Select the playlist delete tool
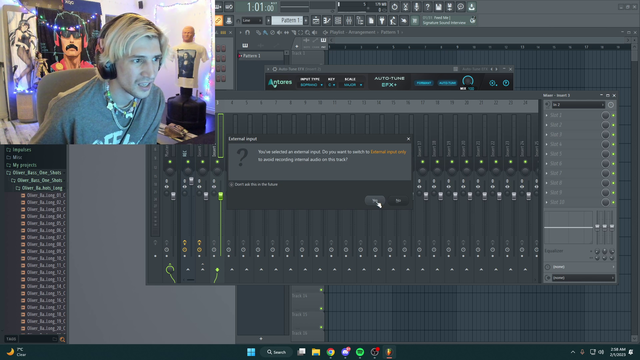Viewport: 640px width, 360px height. point(272,32)
